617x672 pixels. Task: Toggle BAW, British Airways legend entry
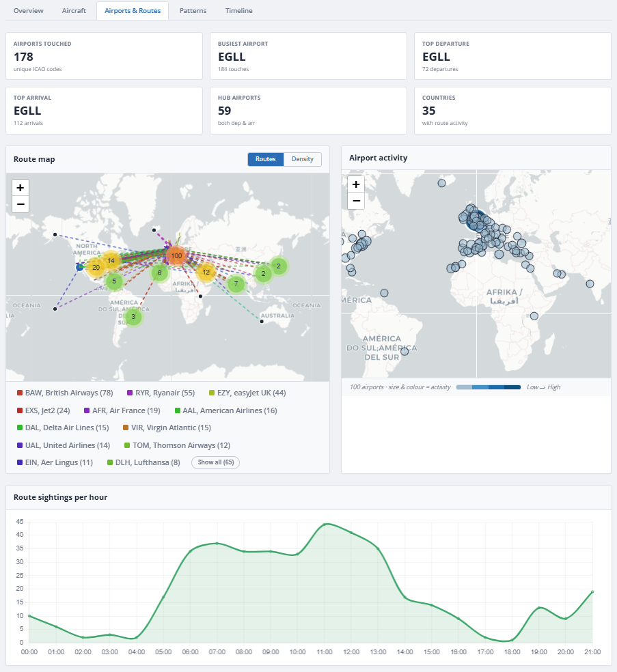click(x=65, y=393)
